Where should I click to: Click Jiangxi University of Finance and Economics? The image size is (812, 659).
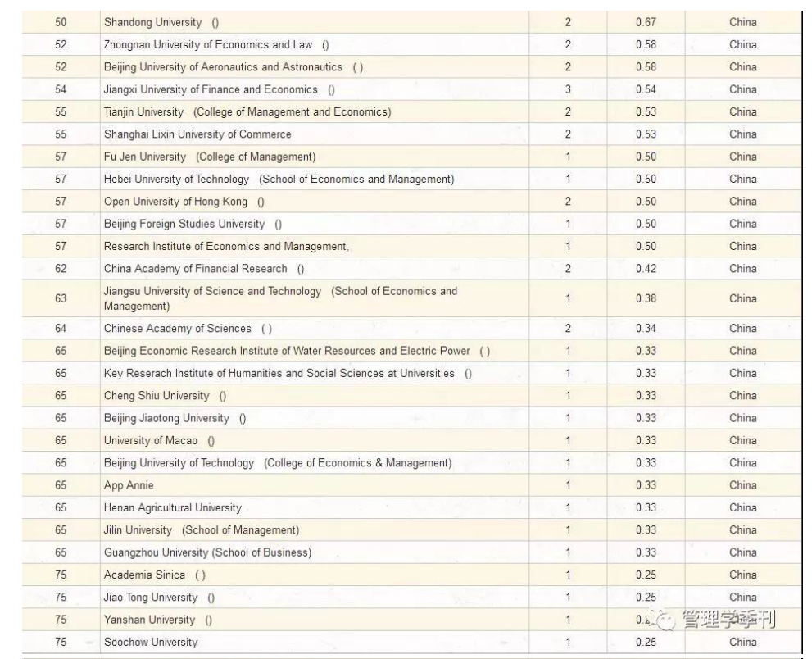219,89
